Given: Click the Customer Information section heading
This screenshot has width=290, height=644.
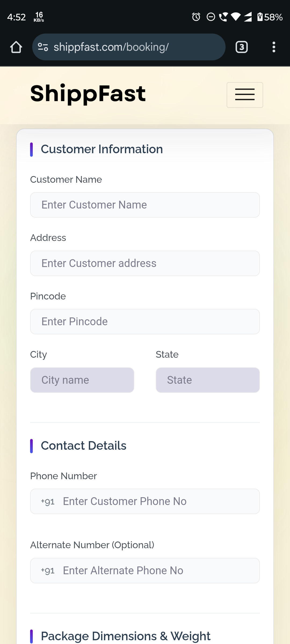Looking at the screenshot, I should (102, 149).
